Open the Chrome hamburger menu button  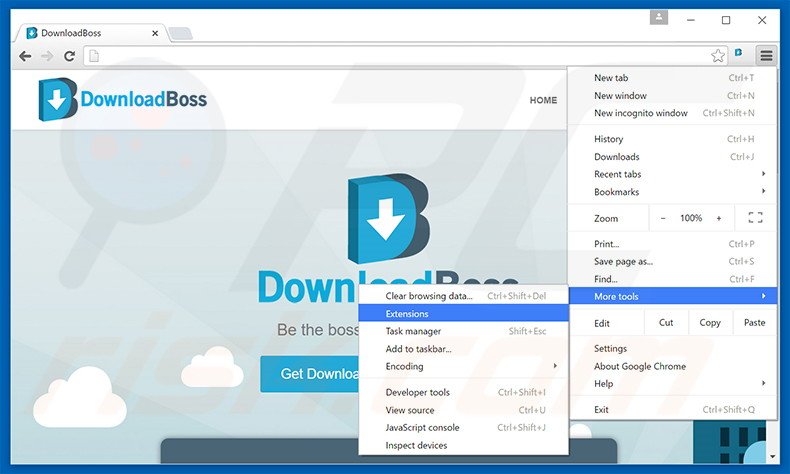tap(766, 55)
